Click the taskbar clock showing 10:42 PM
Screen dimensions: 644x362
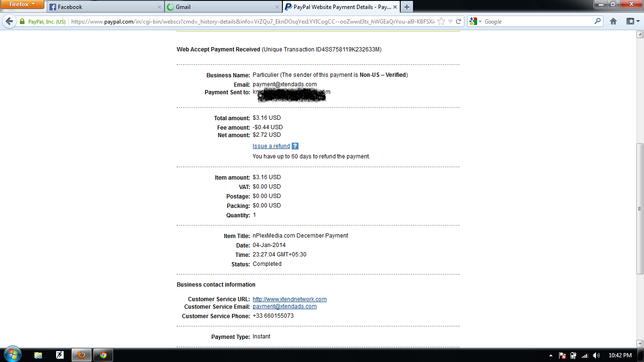pos(620,355)
